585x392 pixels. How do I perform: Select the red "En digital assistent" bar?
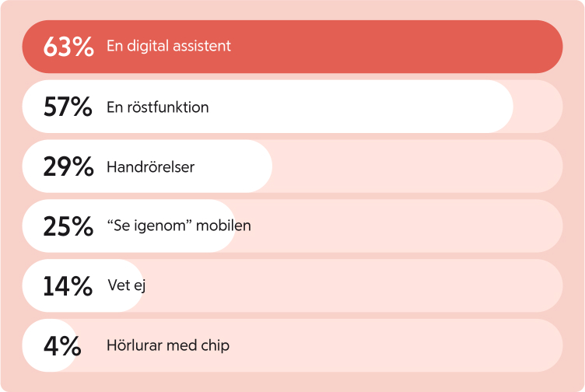(x=292, y=47)
